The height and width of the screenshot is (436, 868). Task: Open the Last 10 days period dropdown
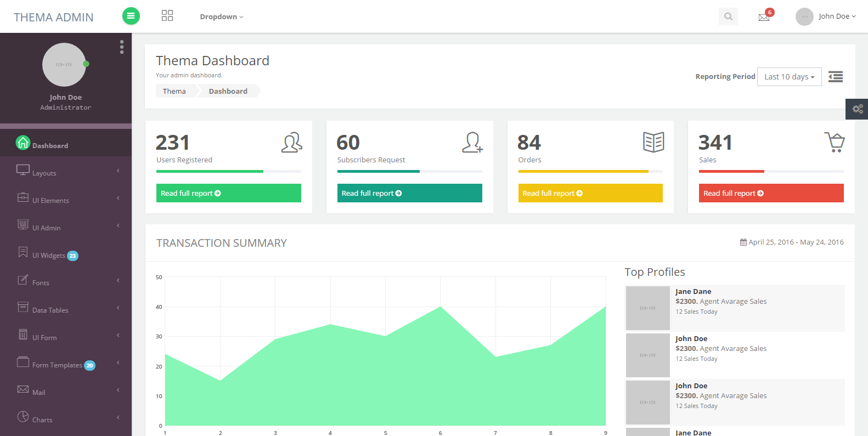pyautogui.click(x=788, y=77)
